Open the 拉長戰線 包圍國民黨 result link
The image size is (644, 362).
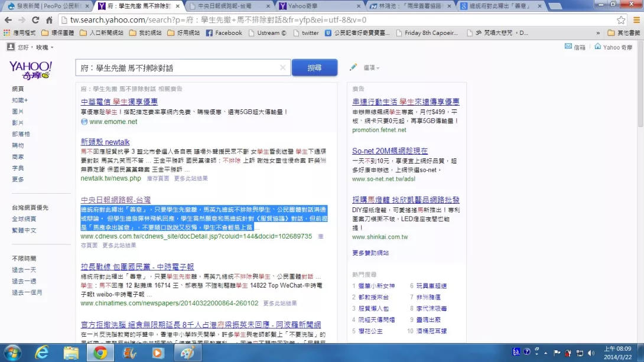[137, 267]
